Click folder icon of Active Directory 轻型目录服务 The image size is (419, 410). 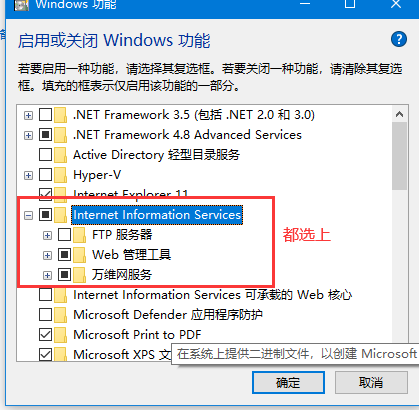(x=60, y=155)
